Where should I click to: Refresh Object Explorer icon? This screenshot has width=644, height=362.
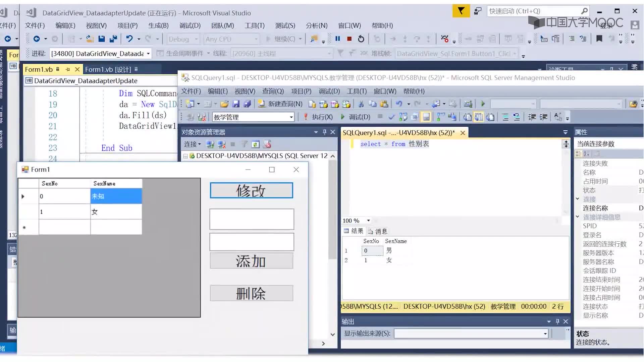[x=256, y=144]
